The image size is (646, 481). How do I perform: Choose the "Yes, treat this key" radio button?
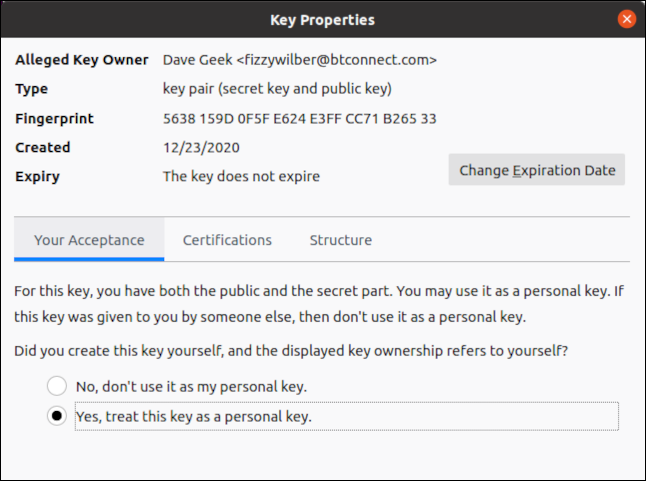(x=57, y=416)
